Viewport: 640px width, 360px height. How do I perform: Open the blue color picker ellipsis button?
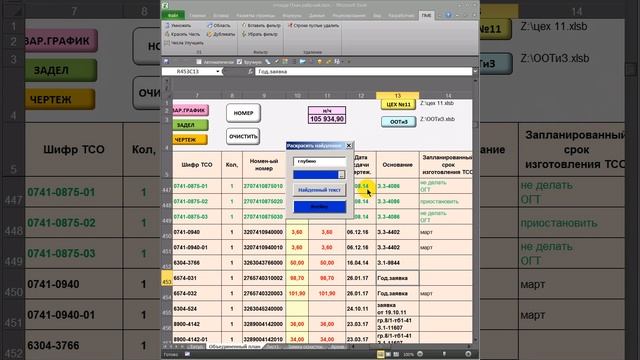tap(342, 175)
